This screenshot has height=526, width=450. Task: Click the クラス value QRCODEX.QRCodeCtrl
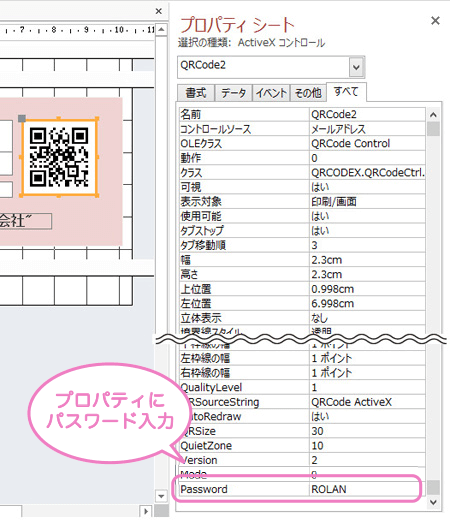(x=367, y=173)
